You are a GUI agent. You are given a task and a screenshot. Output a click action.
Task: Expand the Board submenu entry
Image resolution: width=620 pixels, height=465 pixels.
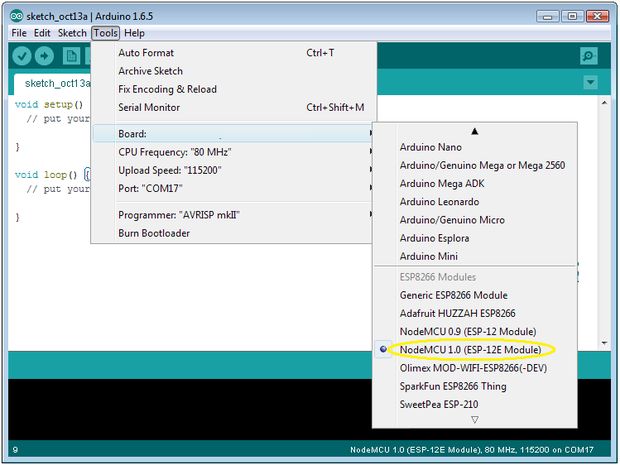[234, 134]
